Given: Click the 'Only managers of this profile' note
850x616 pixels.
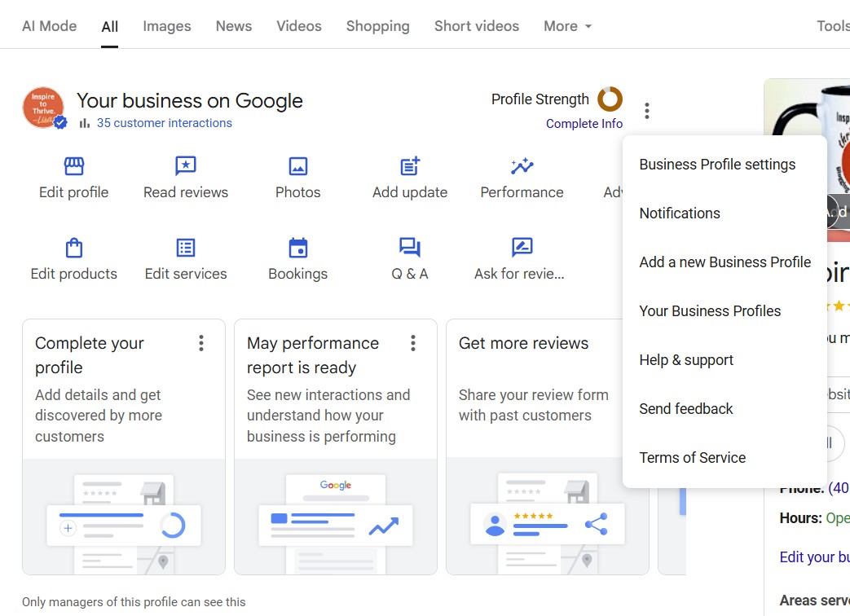Looking at the screenshot, I should pyautogui.click(x=134, y=602).
